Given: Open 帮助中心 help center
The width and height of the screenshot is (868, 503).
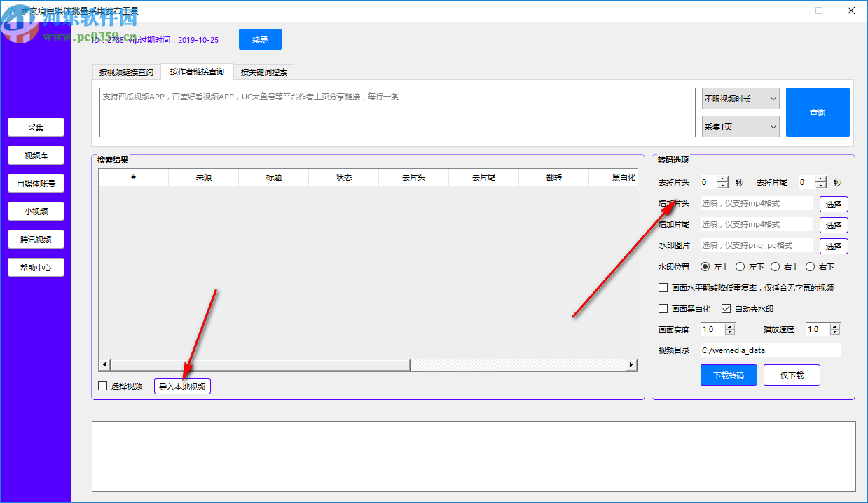Looking at the screenshot, I should [36, 268].
